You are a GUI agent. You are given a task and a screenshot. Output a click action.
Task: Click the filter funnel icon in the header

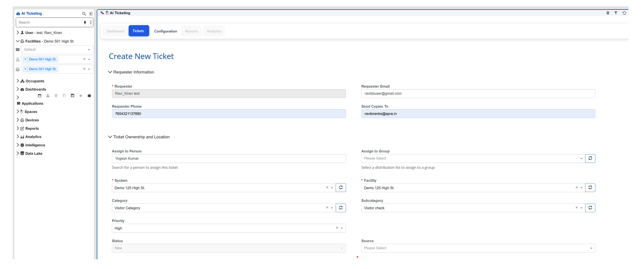616,13
